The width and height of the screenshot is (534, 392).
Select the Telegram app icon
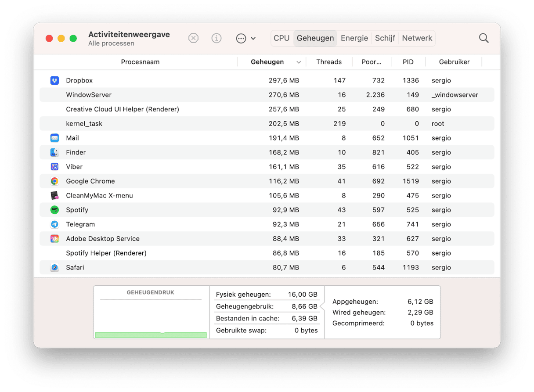point(54,224)
